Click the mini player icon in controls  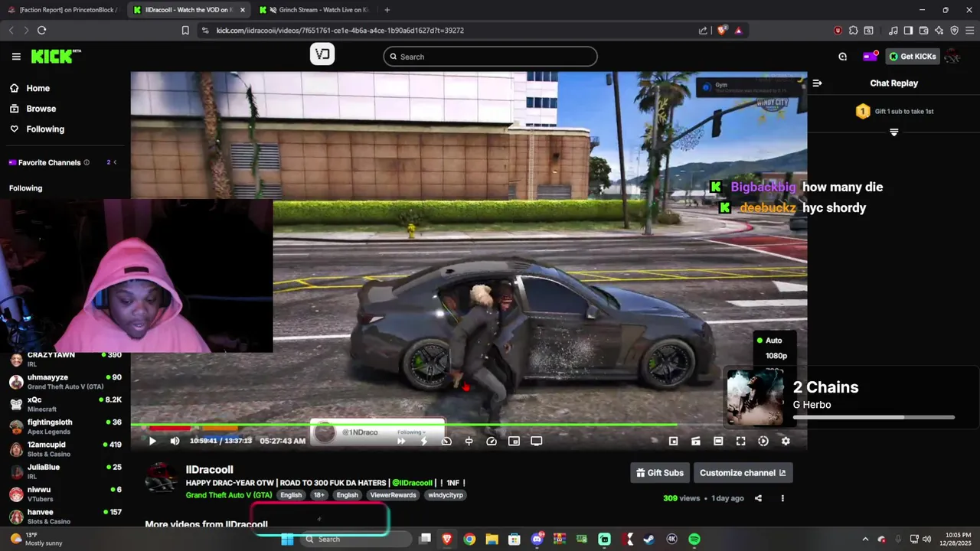pyautogui.click(x=673, y=441)
